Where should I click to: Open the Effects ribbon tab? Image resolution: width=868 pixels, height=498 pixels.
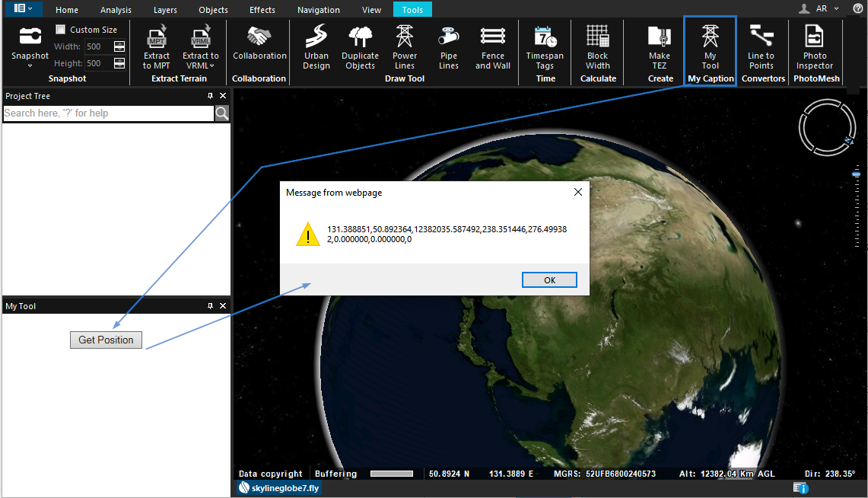pyautogui.click(x=262, y=10)
